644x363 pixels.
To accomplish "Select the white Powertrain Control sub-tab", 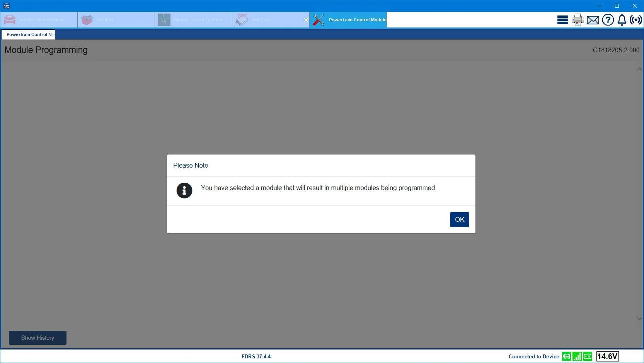I will click(x=28, y=34).
